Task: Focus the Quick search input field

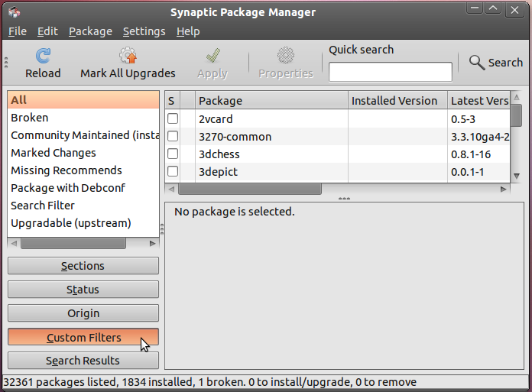Action: 390,72
